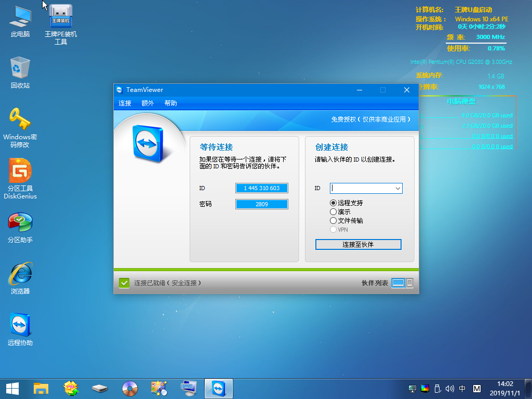This screenshot has height=399, width=532.
Task: Click the password value 2809
Action: click(262, 204)
